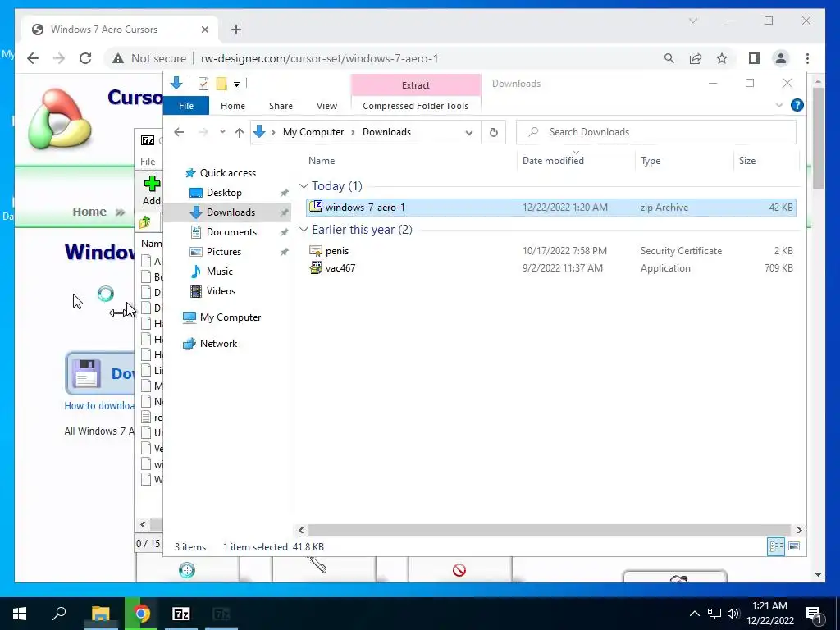Expand the address bar history dropdown

click(468, 132)
